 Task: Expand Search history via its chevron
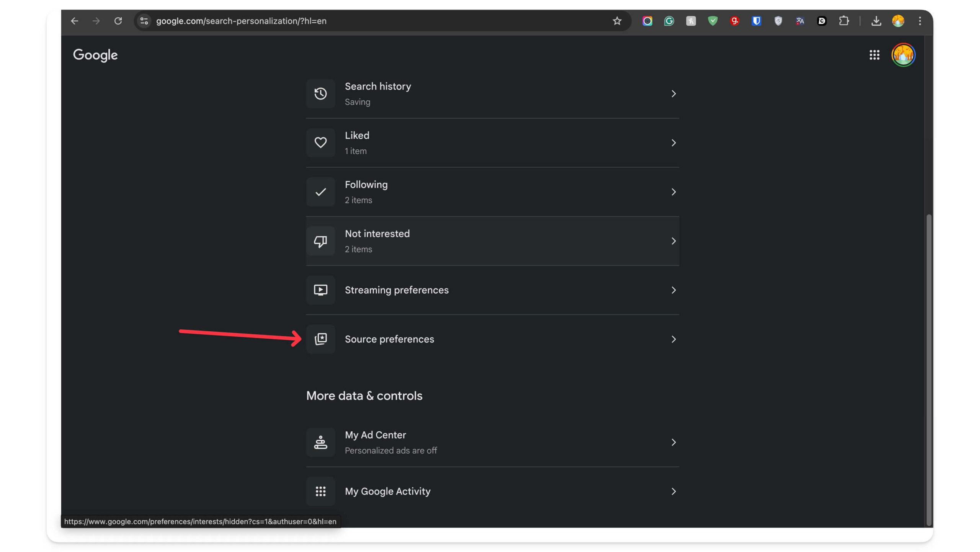[673, 93]
